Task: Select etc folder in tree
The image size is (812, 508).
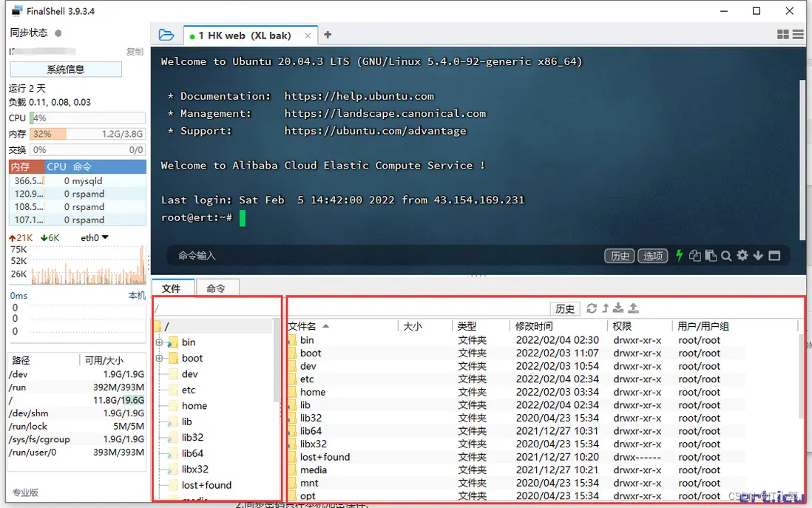Action: (x=189, y=390)
